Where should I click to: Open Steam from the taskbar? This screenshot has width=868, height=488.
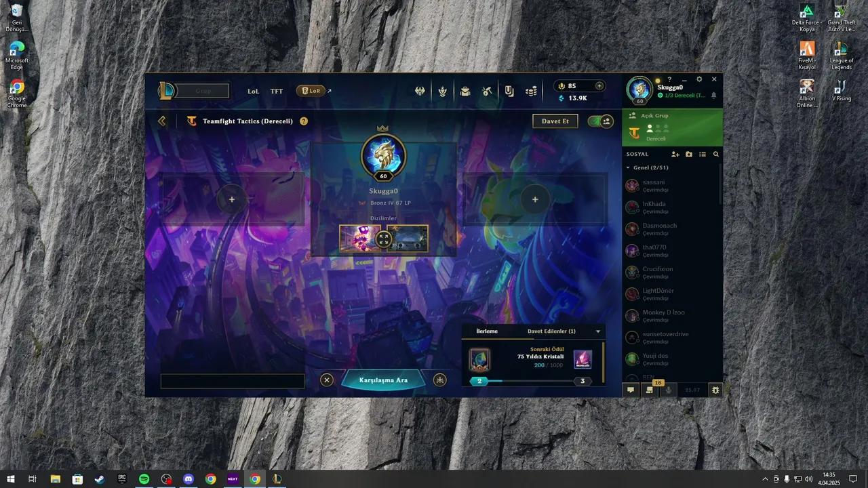click(99, 479)
